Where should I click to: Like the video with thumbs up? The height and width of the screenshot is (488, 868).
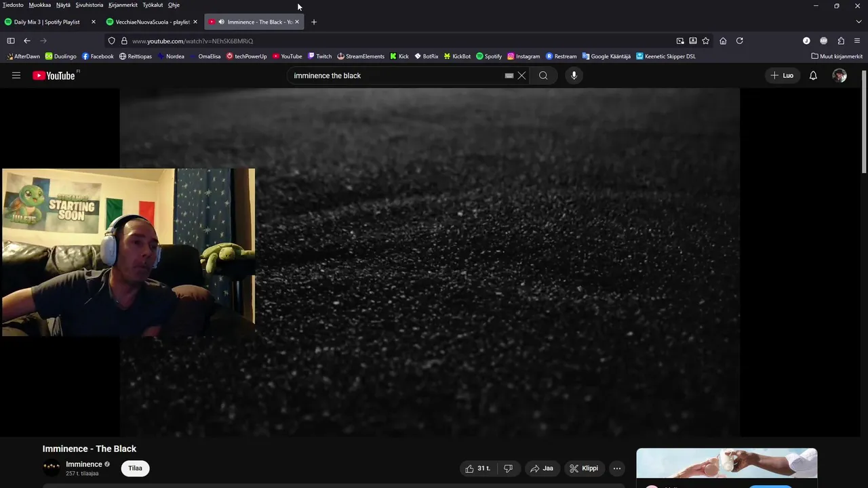tap(479, 468)
